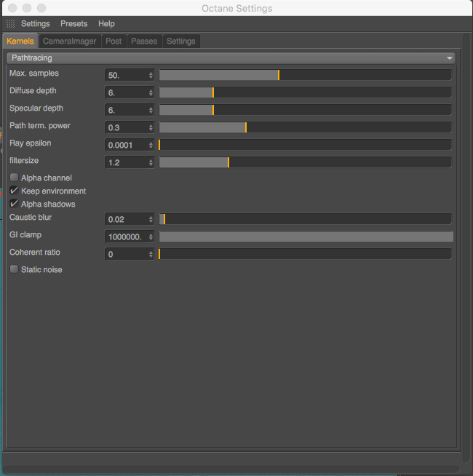
Task: Open the Settings tab next to Passes
Action: point(181,41)
